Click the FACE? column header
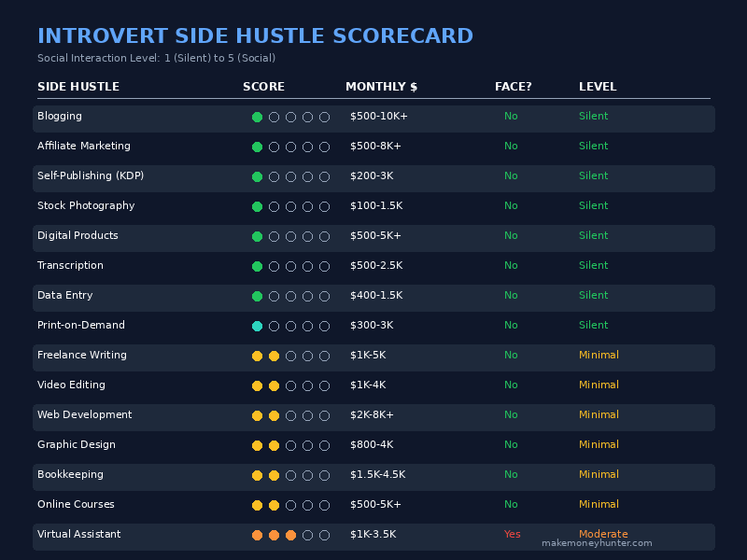 click(x=513, y=87)
